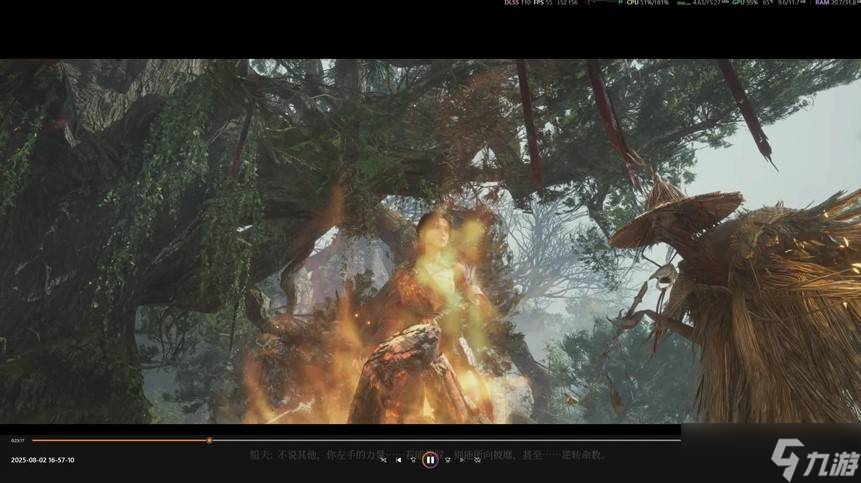
Task: Click the GPU usage readout in overlay
Action: click(x=744, y=3)
